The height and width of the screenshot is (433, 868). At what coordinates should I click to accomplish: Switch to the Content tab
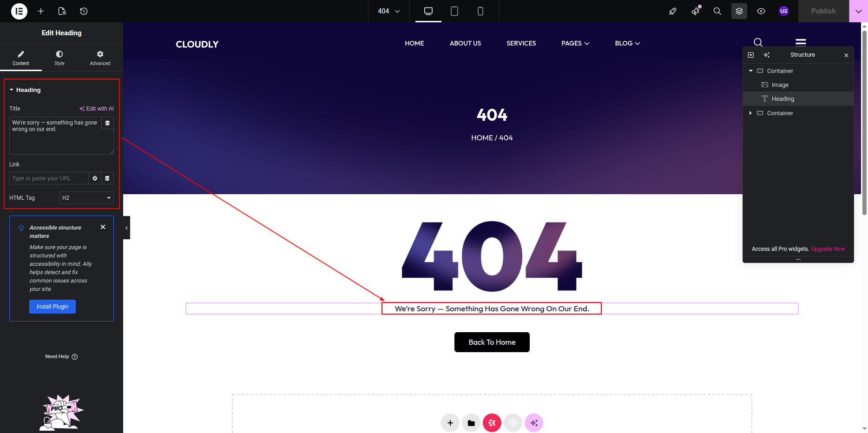[21, 58]
